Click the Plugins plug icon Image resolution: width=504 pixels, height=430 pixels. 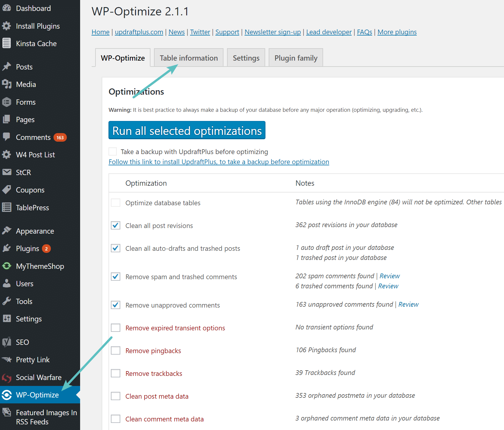7,248
